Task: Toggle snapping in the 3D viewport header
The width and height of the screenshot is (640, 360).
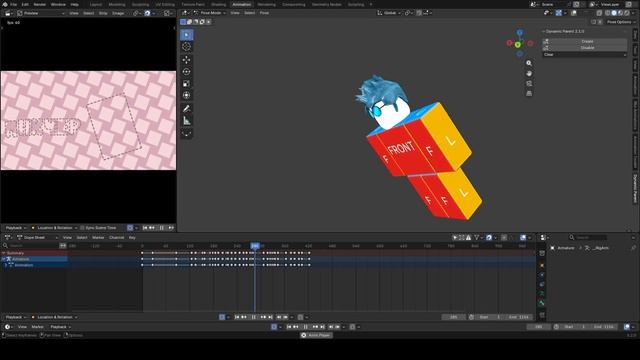Action: (x=419, y=13)
